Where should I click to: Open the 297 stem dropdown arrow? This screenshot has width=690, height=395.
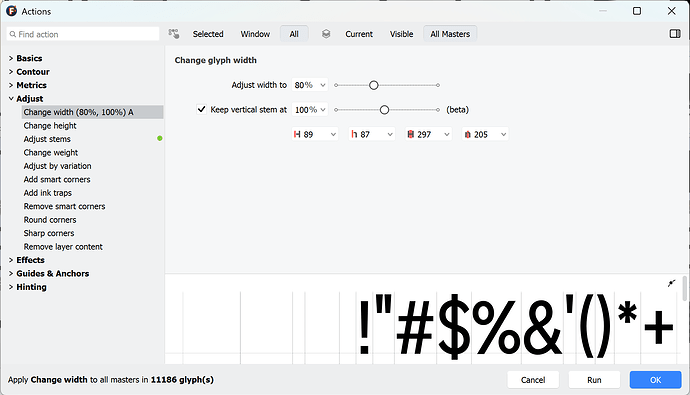click(x=447, y=134)
